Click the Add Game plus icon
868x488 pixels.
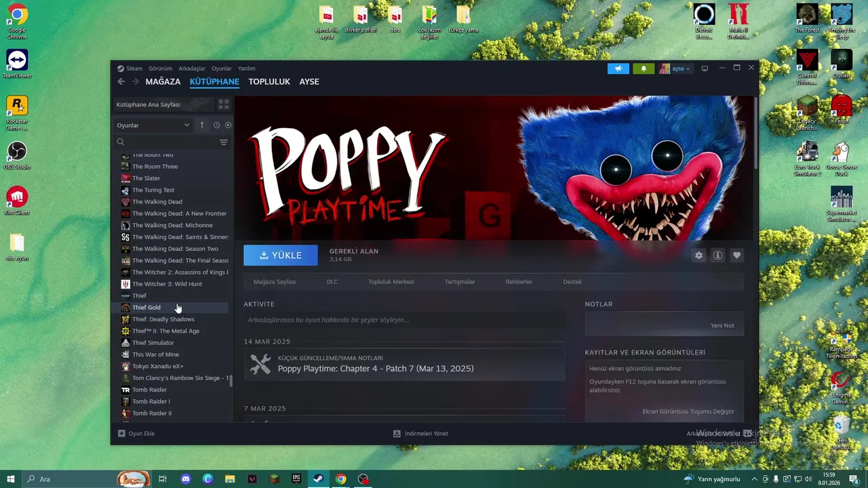[x=121, y=433]
